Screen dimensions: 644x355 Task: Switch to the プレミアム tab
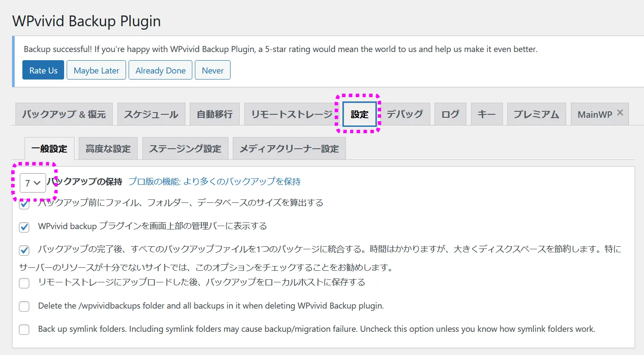coord(536,114)
